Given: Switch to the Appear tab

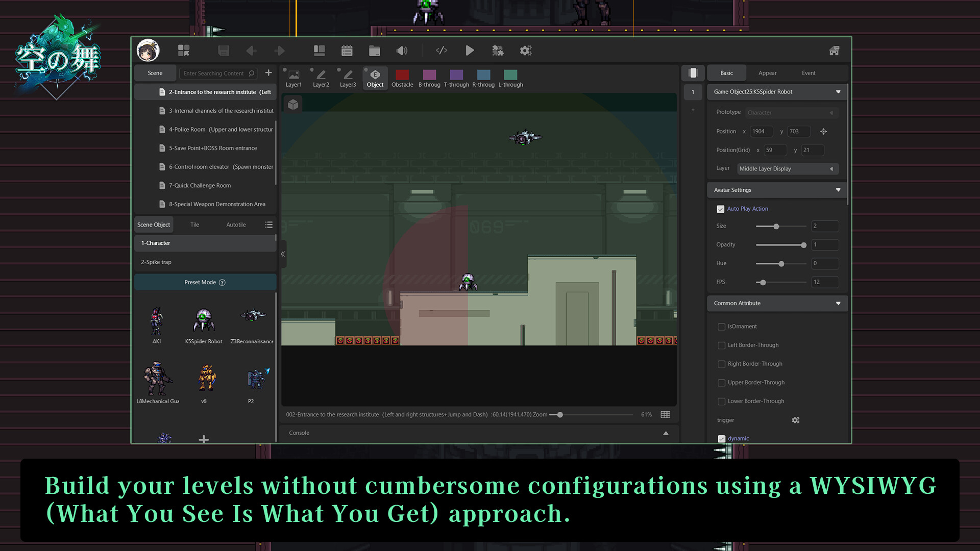Looking at the screenshot, I should [x=767, y=73].
